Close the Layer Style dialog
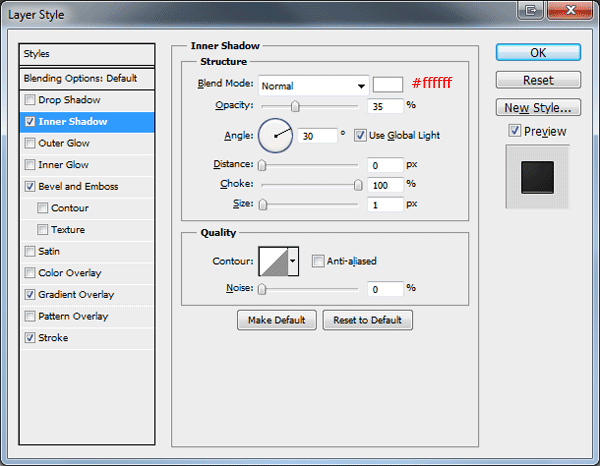The image size is (600, 466). coord(570,10)
